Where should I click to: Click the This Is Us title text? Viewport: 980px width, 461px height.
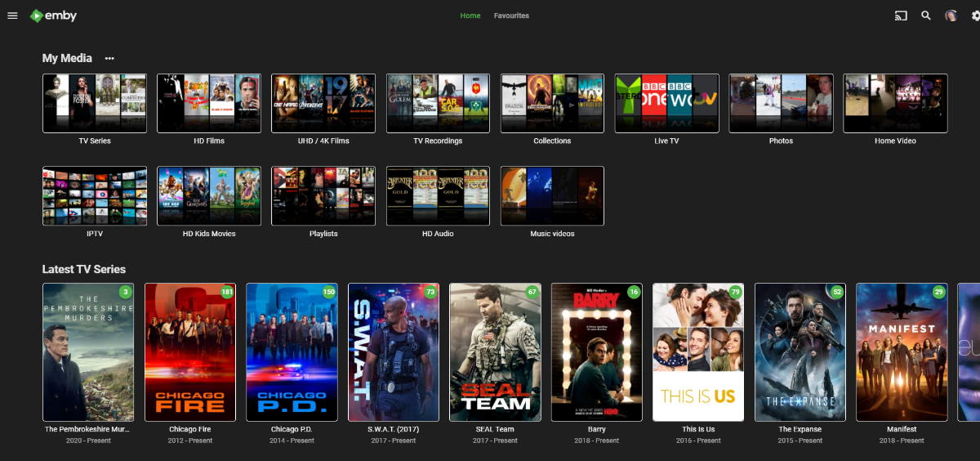click(698, 429)
